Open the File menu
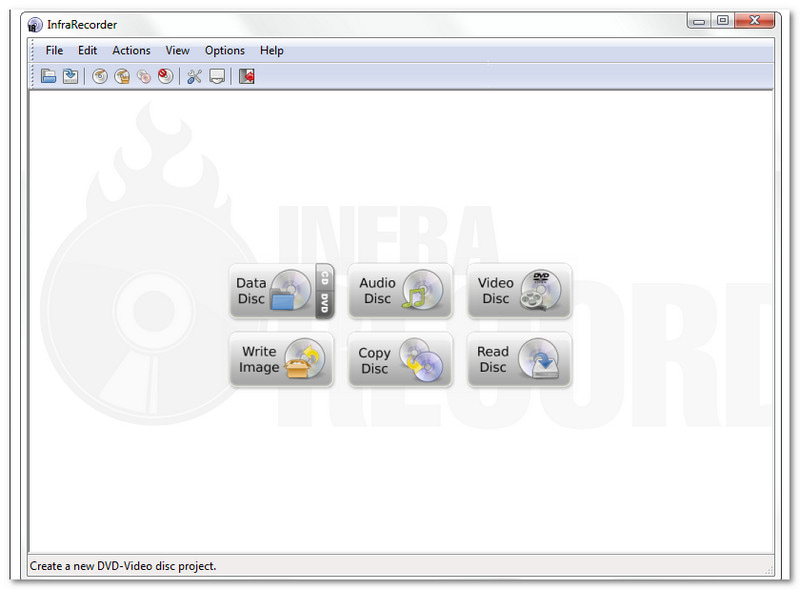Image resolution: width=800 pixels, height=590 pixels. (54, 51)
